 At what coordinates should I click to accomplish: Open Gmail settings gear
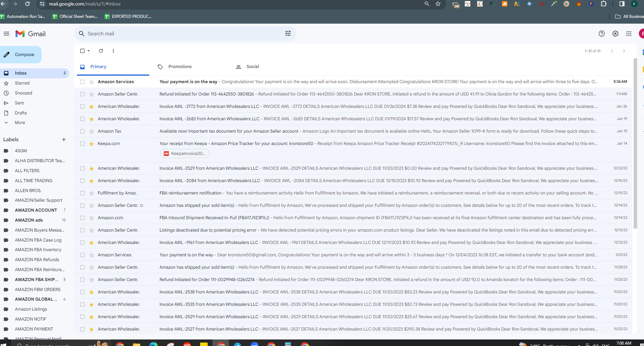[x=615, y=34]
